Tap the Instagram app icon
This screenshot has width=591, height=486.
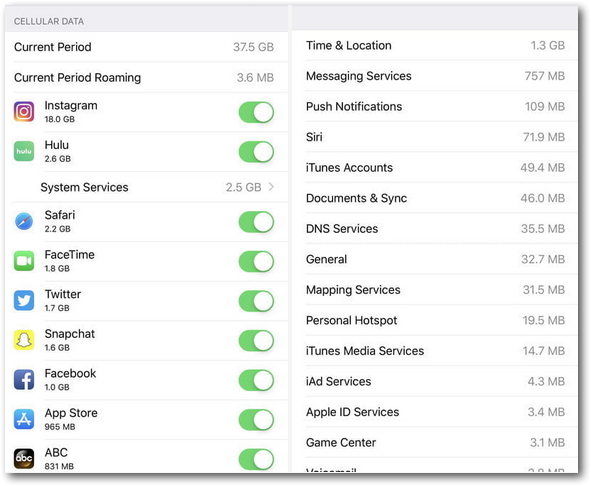24,112
